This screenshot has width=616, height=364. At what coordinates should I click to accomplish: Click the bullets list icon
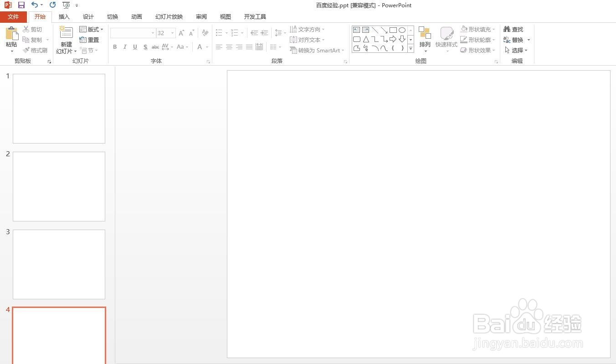pyautogui.click(x=219, y=33)
